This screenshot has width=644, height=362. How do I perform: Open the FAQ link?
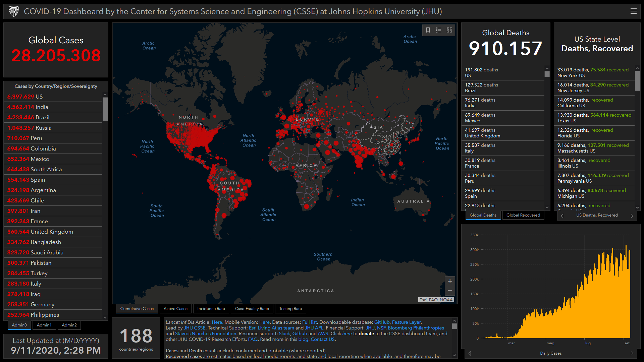tap(253, 339)
